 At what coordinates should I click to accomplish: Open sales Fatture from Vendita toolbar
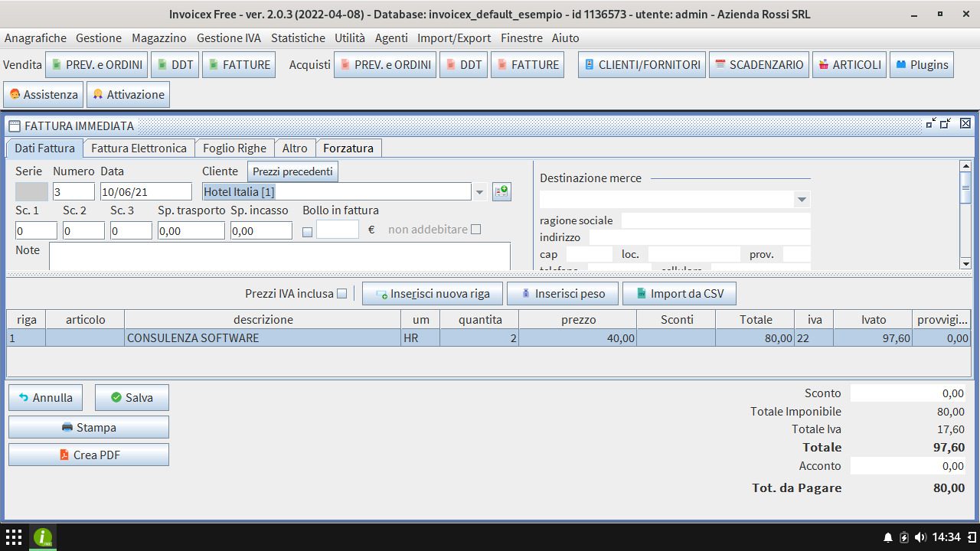click(238, 65)
